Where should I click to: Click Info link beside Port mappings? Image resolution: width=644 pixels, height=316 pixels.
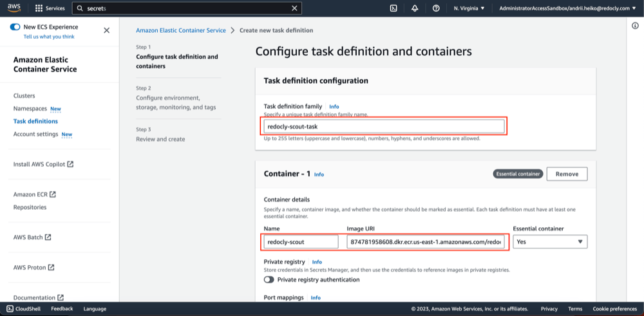coord(316,297)
